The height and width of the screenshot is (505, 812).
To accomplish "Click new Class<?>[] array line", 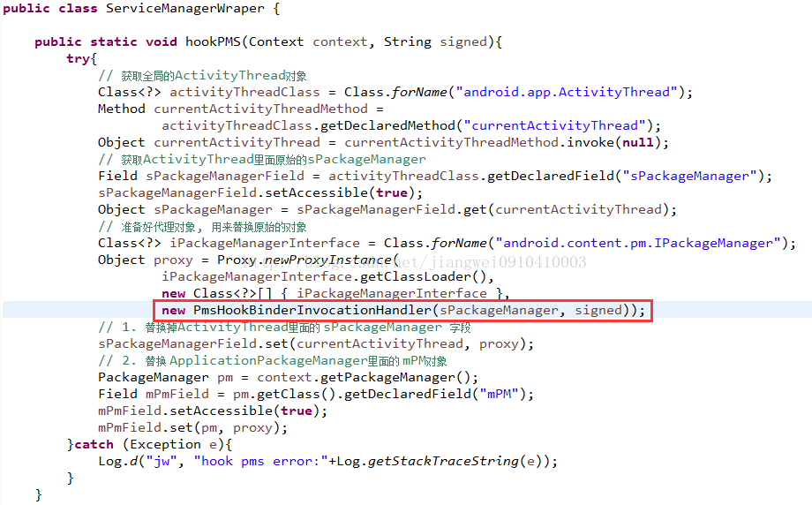I will pos(335,294).
